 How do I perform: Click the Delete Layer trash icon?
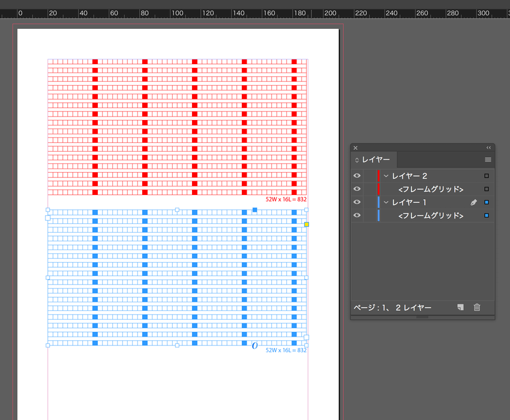pos(476,307)
